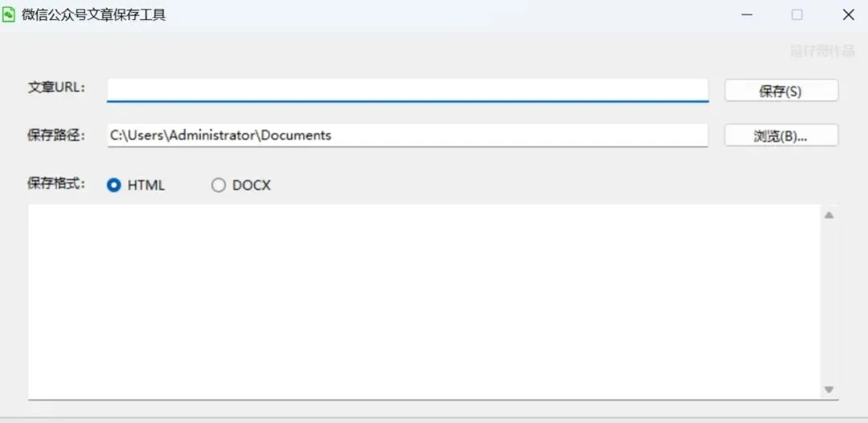
Task: Click the 保存(S) button
Action: tap(781, 91)
